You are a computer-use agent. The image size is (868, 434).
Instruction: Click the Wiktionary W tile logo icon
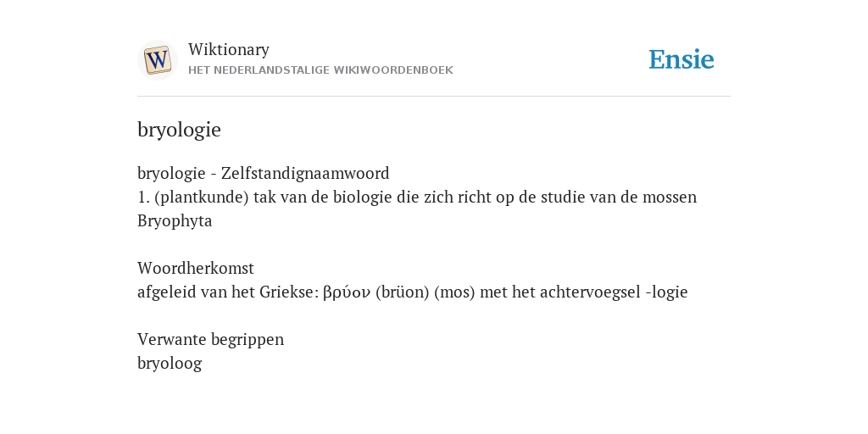(x=158, y=60)
